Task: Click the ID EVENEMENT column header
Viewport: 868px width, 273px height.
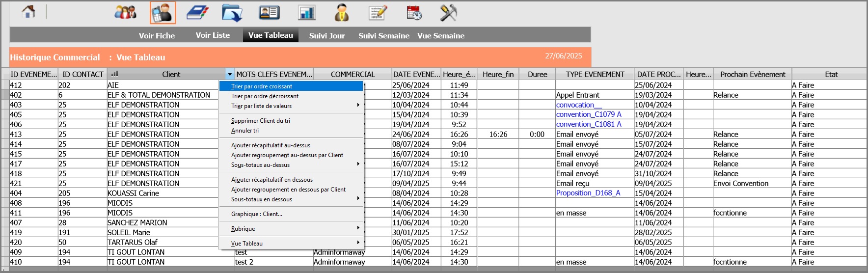Action: [34, 74]
